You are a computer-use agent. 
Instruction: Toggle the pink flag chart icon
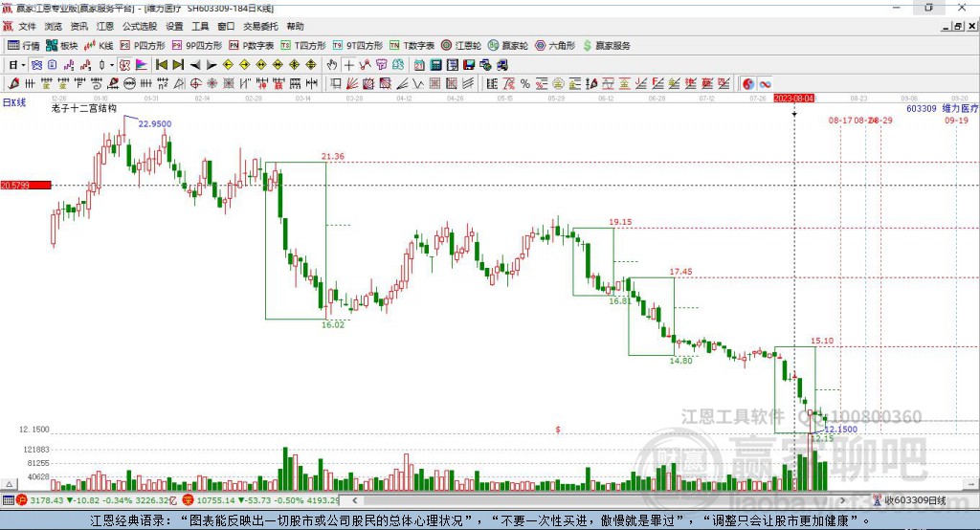[x=142, y=64]
